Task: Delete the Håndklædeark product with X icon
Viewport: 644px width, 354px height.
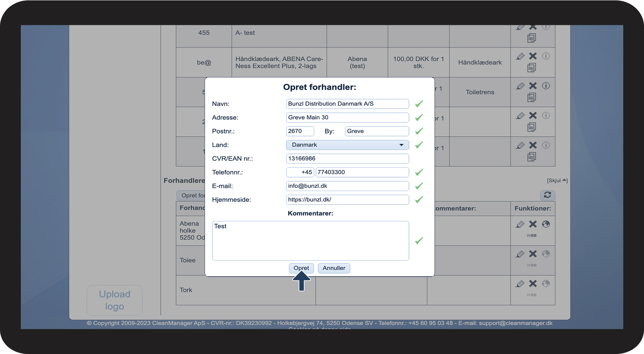Action: tap(533, 56)
